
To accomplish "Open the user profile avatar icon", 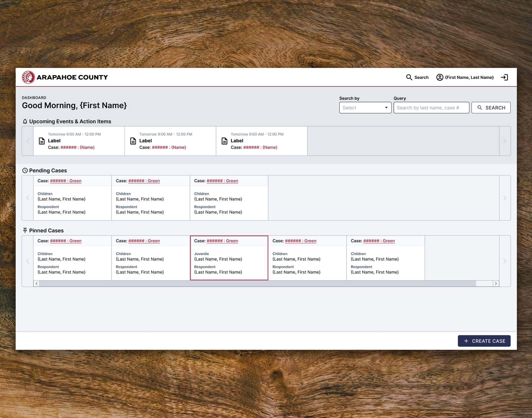I will click(439, 77).
